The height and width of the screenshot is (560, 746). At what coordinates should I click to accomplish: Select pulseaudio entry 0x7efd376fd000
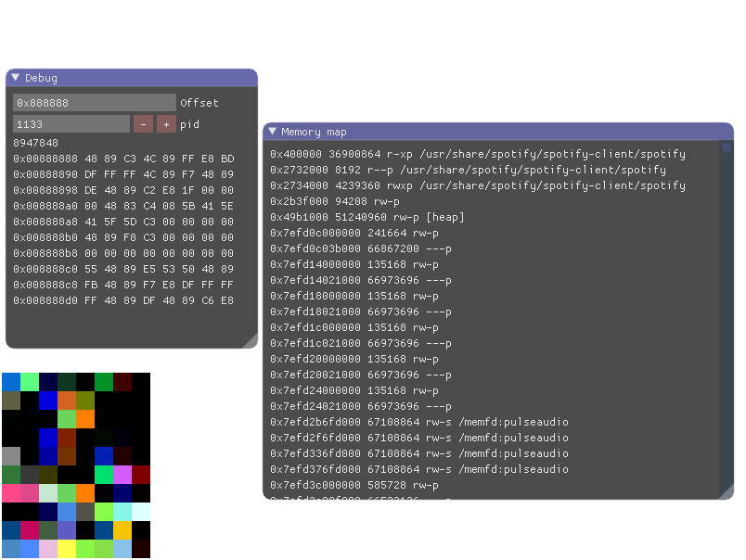point(419,469)
